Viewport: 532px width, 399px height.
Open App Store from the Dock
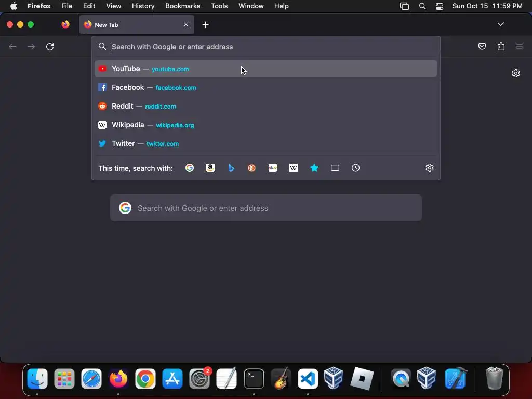pos(172,379)
